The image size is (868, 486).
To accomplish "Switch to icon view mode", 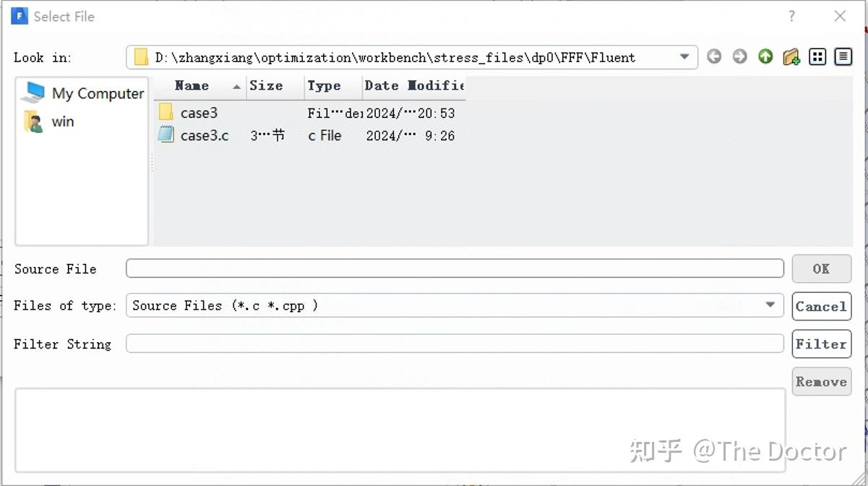I will point(817,56).
